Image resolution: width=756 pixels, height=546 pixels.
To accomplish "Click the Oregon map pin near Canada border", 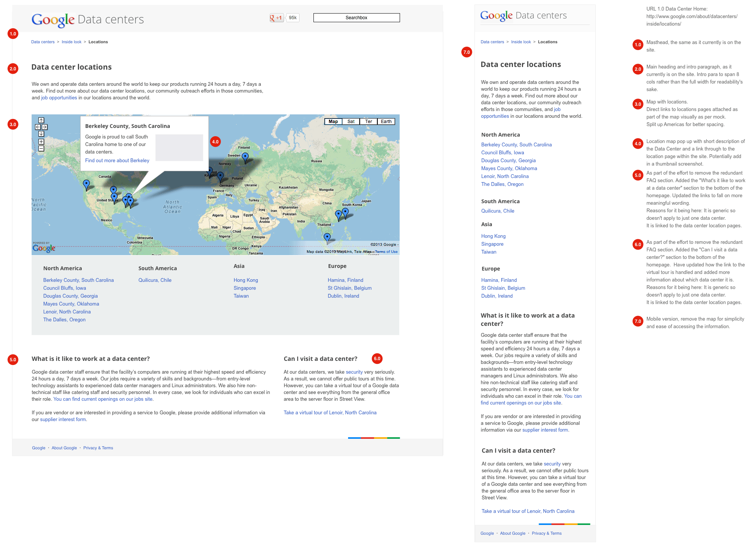I will pos(87,184).
